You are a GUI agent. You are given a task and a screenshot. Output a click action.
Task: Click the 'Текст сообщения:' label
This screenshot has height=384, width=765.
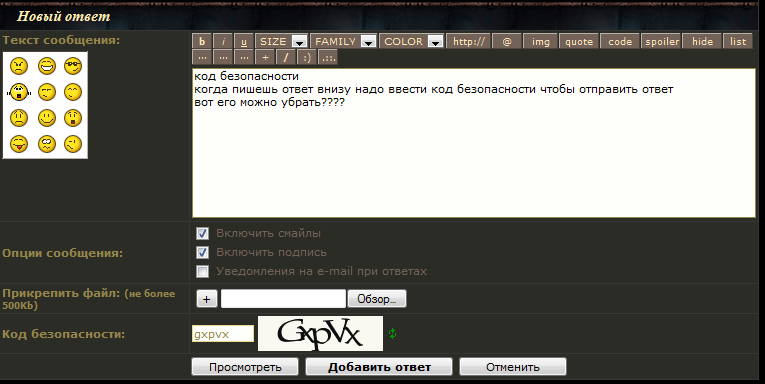(61, 40)
